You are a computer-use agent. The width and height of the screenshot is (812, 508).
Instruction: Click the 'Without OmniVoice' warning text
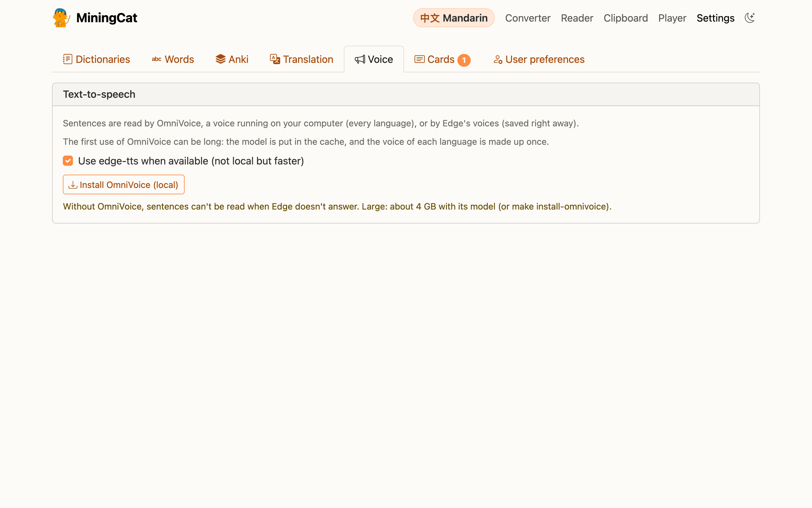[337, 206]
